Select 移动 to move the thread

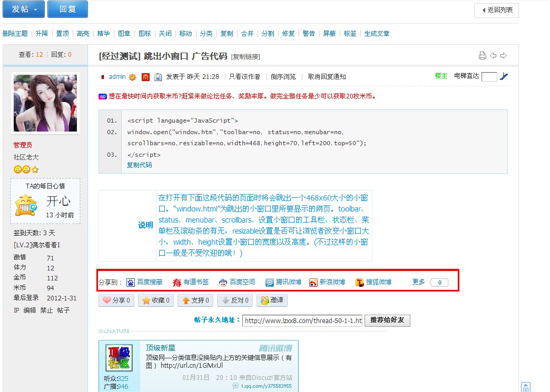(185, 34)
